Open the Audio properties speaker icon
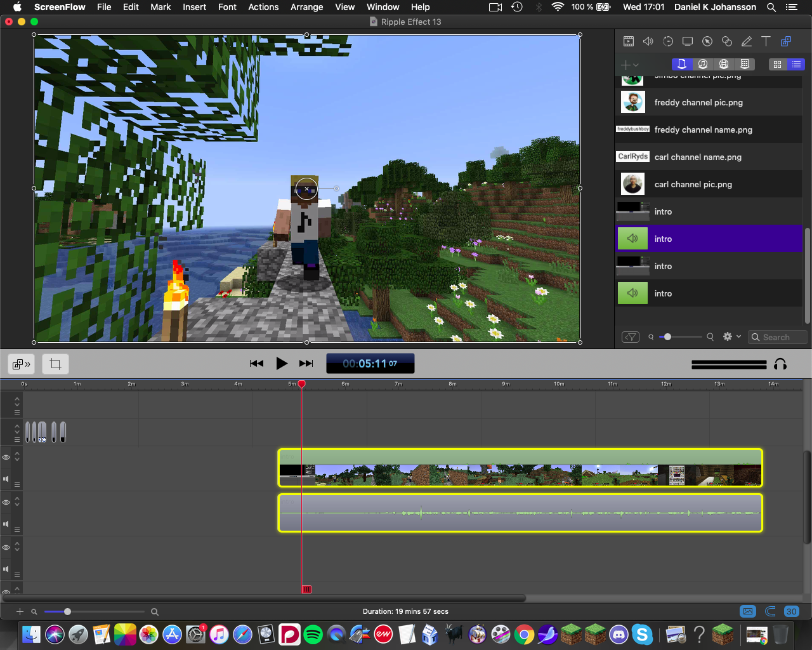812x650 pixels. coord(648,41)
